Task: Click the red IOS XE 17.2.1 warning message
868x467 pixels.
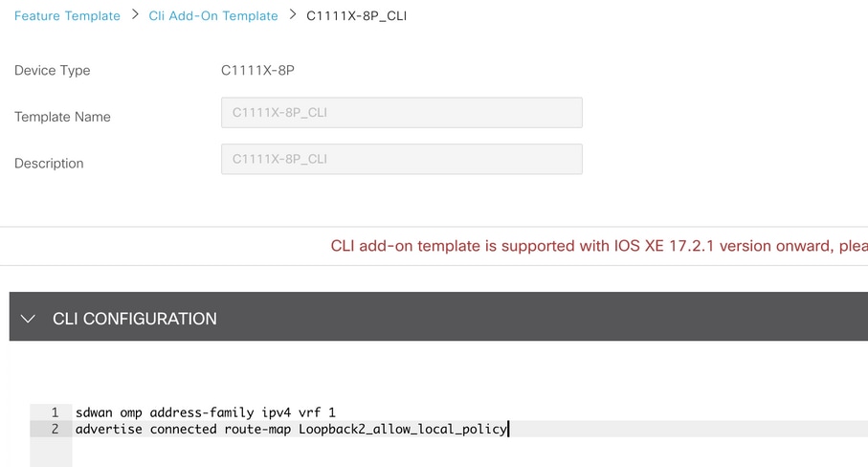Action: tap(599, 246)
